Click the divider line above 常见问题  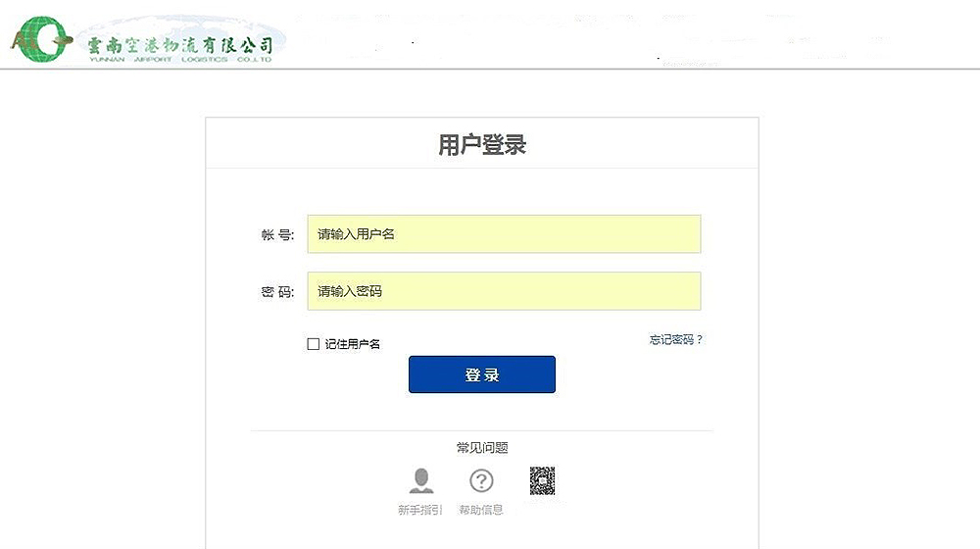(x=482, y=430)
